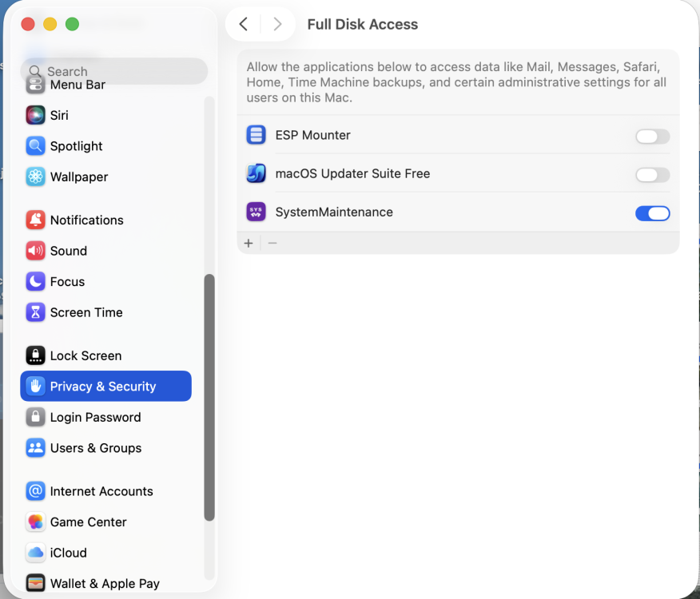Image resolution: width=700 pixels, height=599 pixels.
Task: Select Privacy & Security in the sidebar
Action: click(x=105, y=386)
